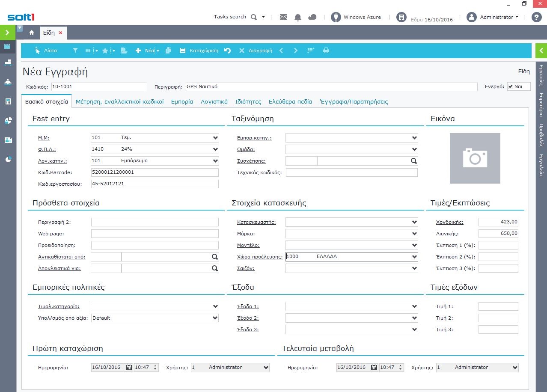Screen dimensions: 547x392
Task: Open the notifications bell icon
Action: [298, 17]
